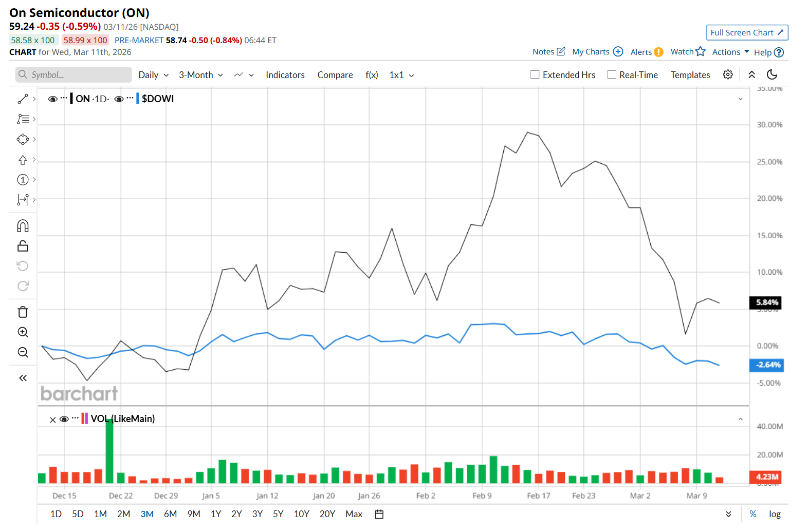Zoom out of the chart
The height and width of the screenshot is (532, 808).
[x=23, y=352]
